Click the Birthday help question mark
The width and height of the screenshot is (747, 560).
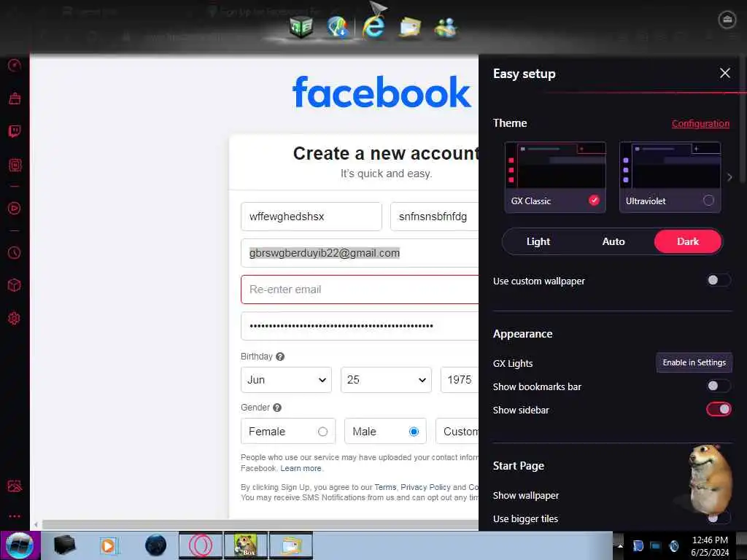pyautogui.click(x=280, y=357)
